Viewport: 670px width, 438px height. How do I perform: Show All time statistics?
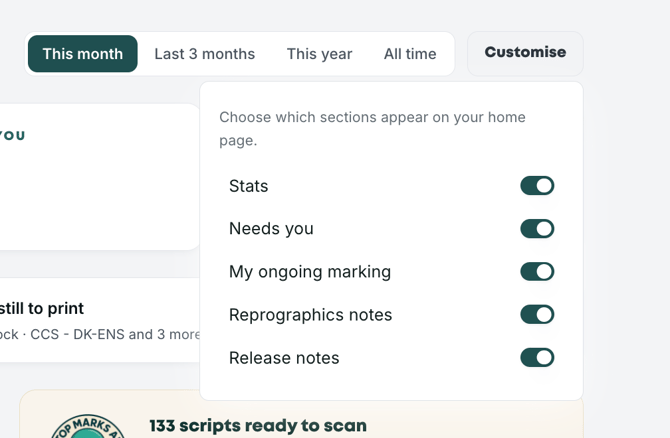point(410,54)
